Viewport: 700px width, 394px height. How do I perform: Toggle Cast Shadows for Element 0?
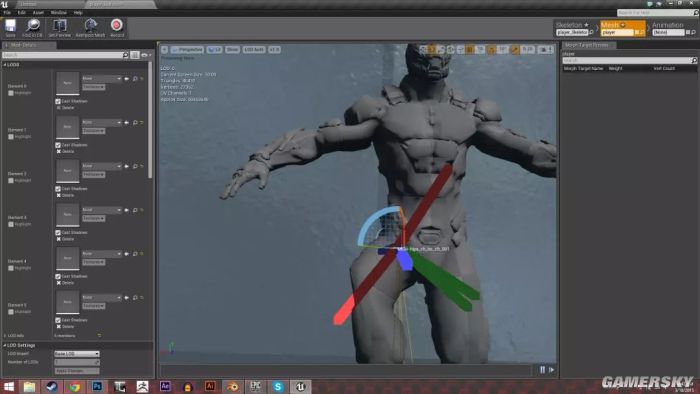[x=58, y=101]
